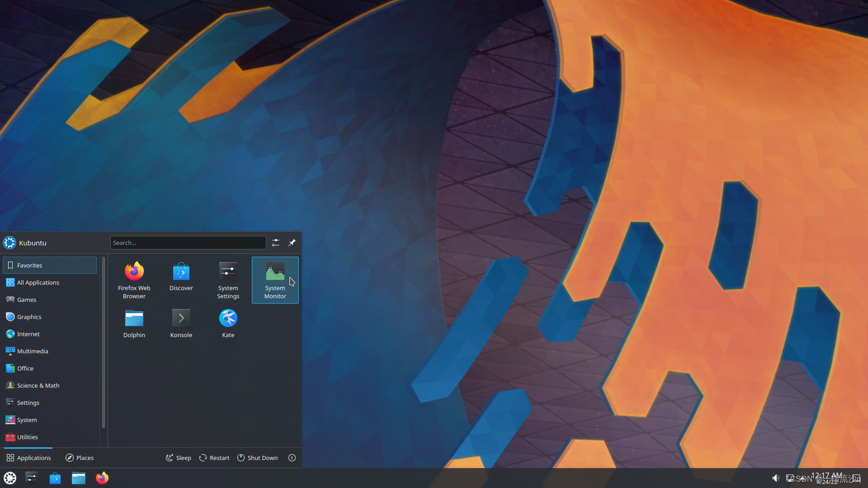Toggle the pin to keep launcher open
The width and height of the screenshot is (868, 488).
tap(292, 243)
